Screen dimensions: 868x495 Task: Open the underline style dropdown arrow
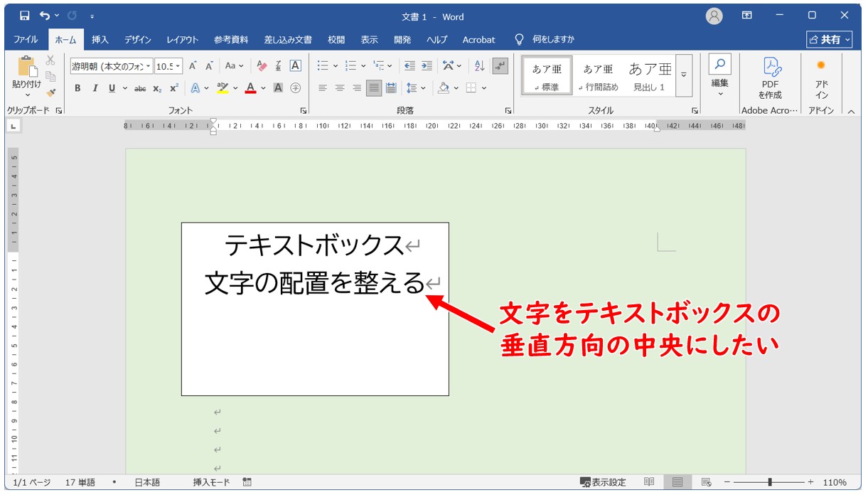pos(125,88)
